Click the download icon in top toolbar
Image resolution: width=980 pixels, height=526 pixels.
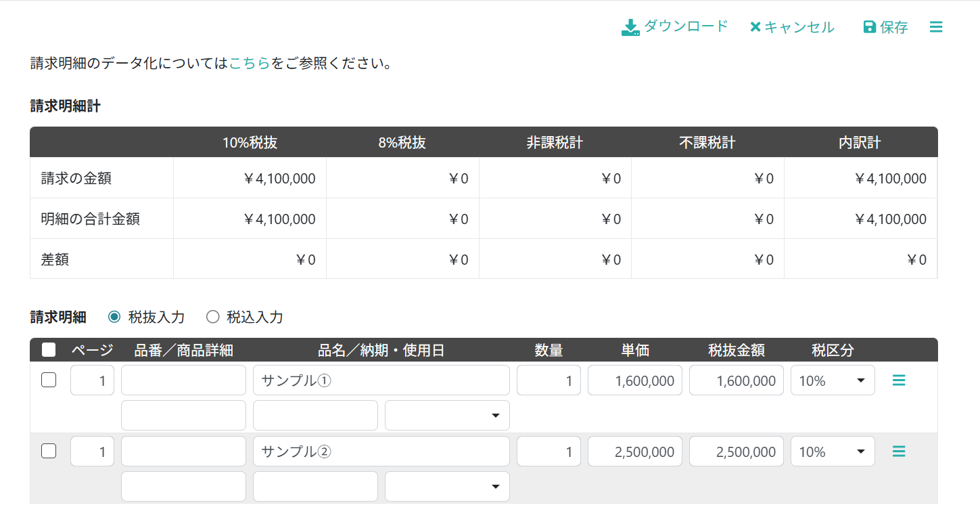click(x=630, y=27)
